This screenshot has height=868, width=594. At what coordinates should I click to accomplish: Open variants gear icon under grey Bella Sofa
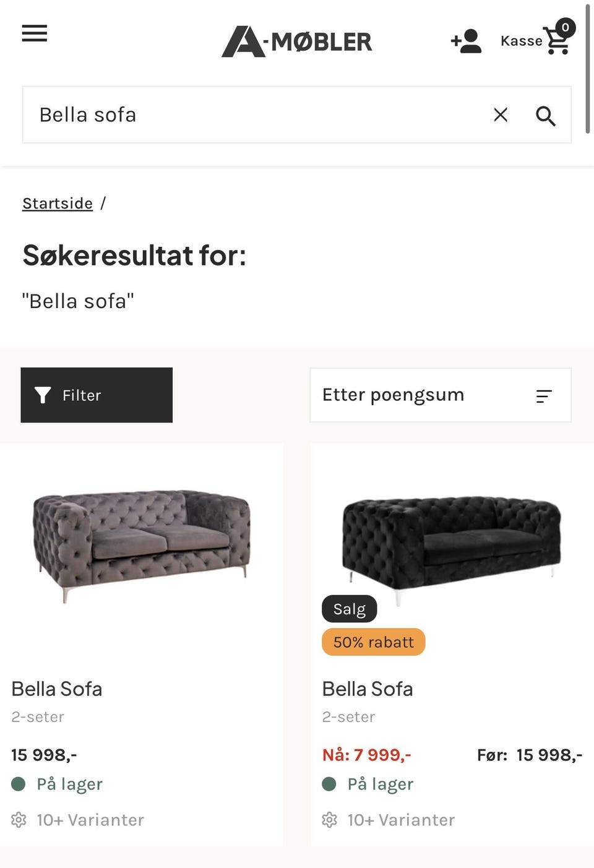click(19, 819)
